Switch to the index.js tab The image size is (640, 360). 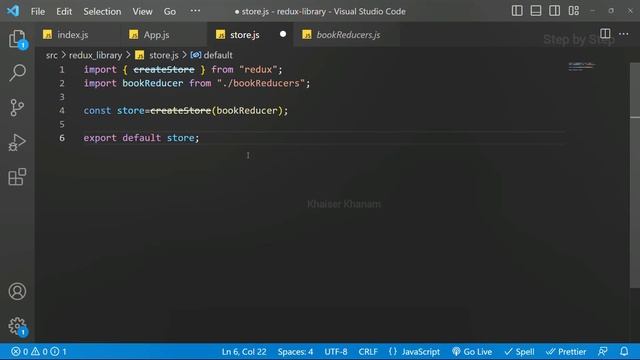point(78,35)
